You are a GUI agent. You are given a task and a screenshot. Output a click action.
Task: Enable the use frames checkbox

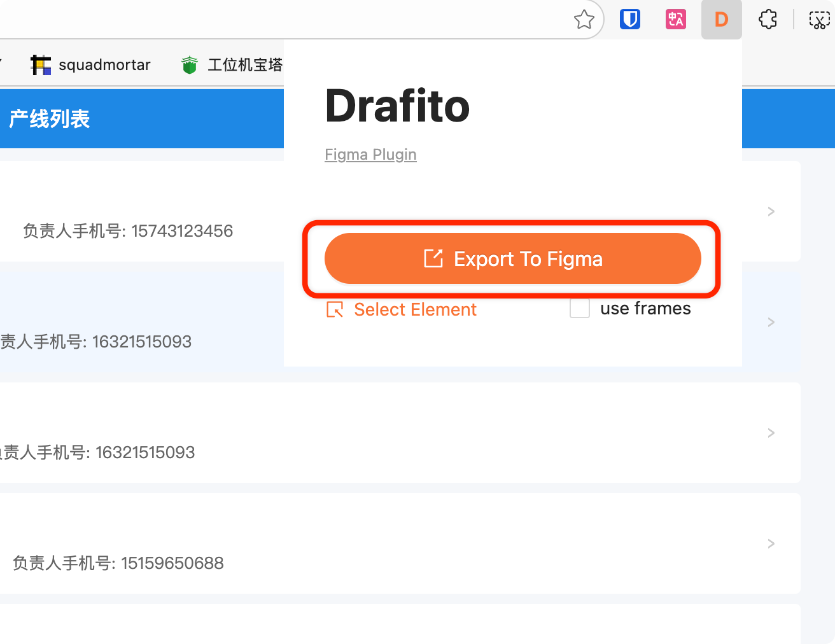[579, 309]
